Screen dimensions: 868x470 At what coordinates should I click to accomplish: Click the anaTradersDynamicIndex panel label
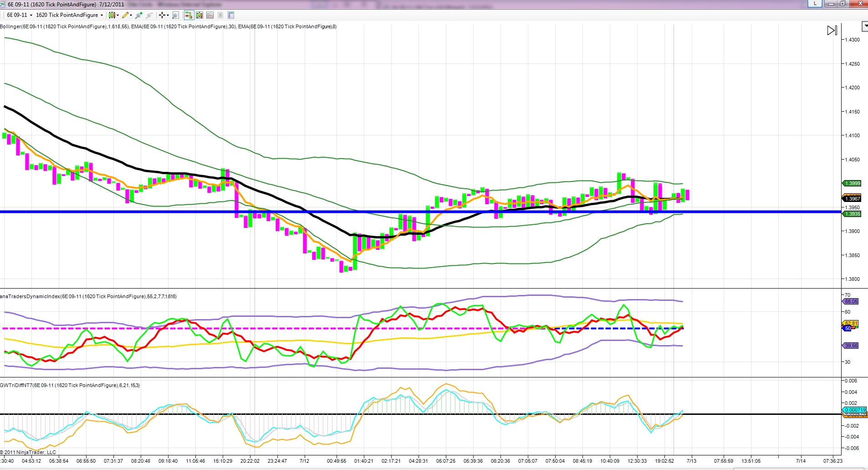click(x=88, y=296)
